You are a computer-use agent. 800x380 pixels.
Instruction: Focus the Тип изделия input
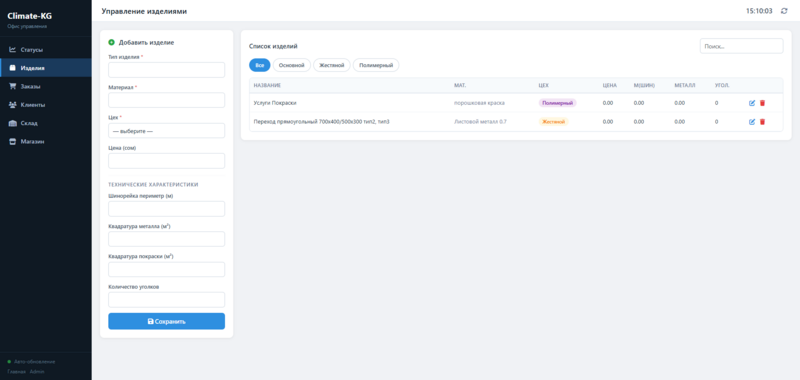click(x=166, y=70)
